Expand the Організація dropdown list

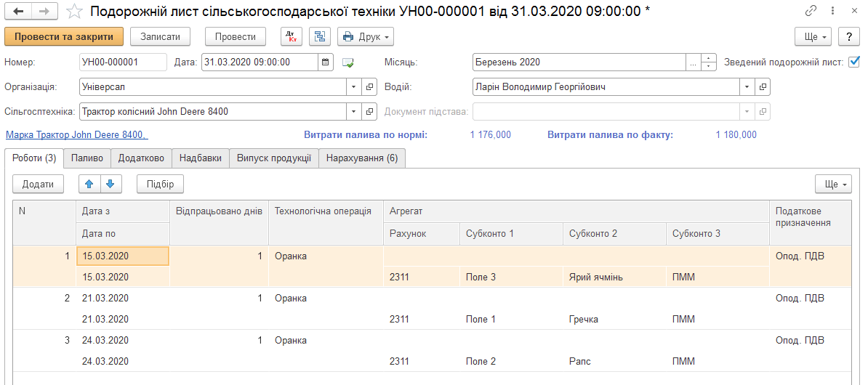point(354,87)
